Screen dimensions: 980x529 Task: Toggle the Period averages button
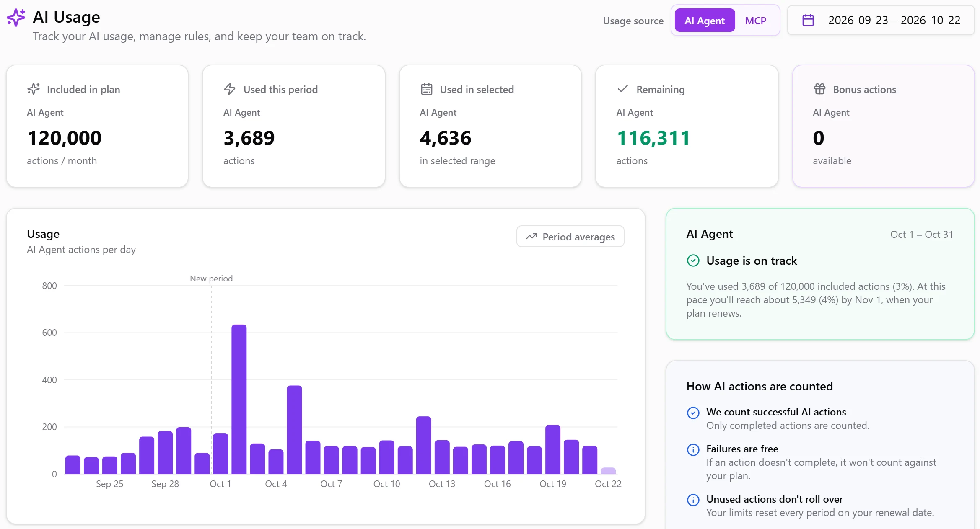click(570, 237)
